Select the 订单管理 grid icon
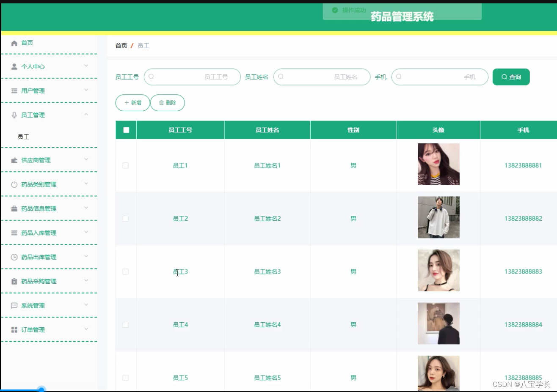The width and height of the screenshot is (557, 392). 14,329
